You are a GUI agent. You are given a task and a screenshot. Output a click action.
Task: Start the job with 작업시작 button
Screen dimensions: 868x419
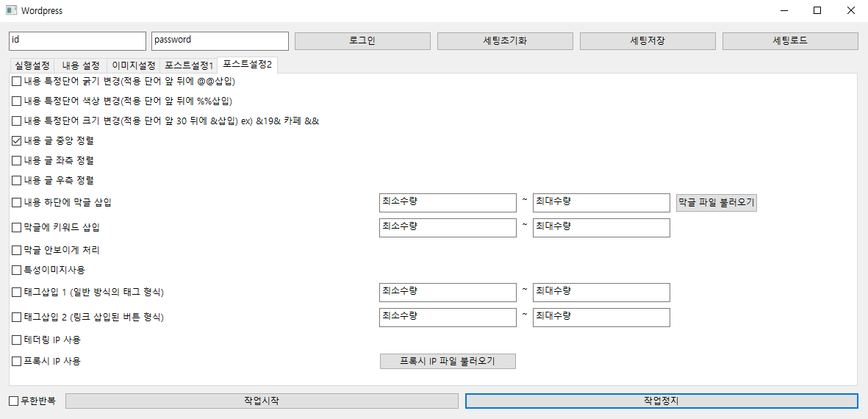click(262, 401)
